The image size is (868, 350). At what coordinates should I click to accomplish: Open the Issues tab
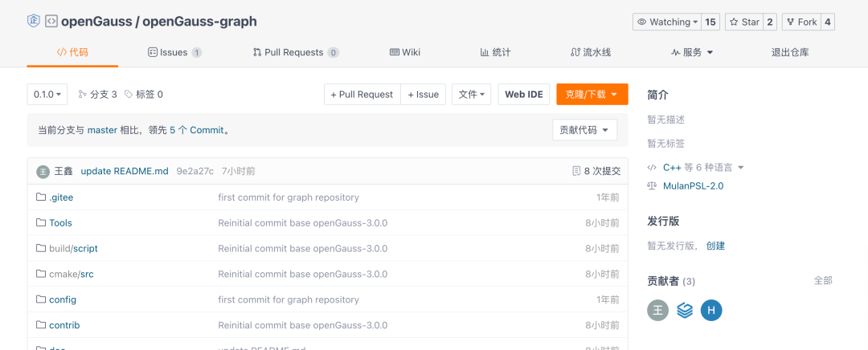pyautogui.click(x=174, y=52)
